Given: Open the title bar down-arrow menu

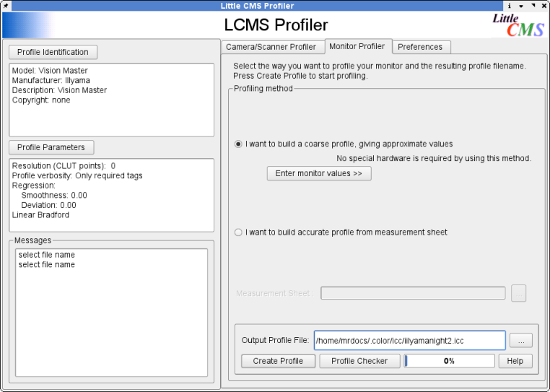Looking at the screenshot, I should click(x=521, y=6).
